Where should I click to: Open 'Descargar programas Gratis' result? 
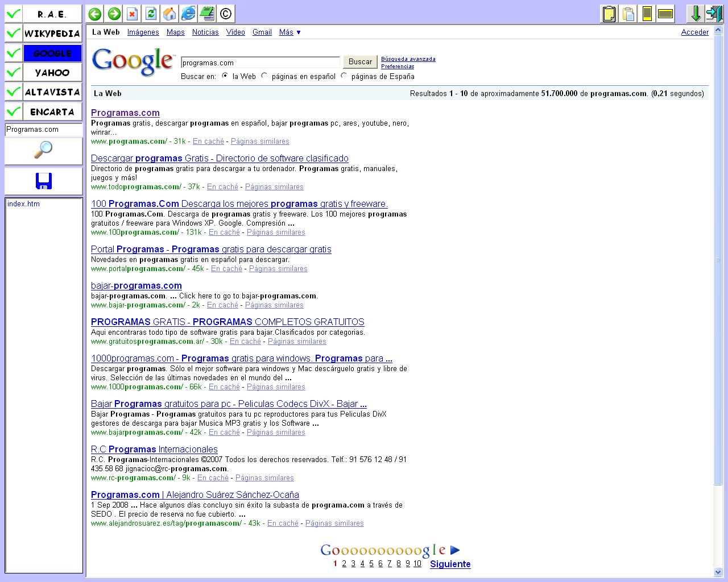pos(220,158)
